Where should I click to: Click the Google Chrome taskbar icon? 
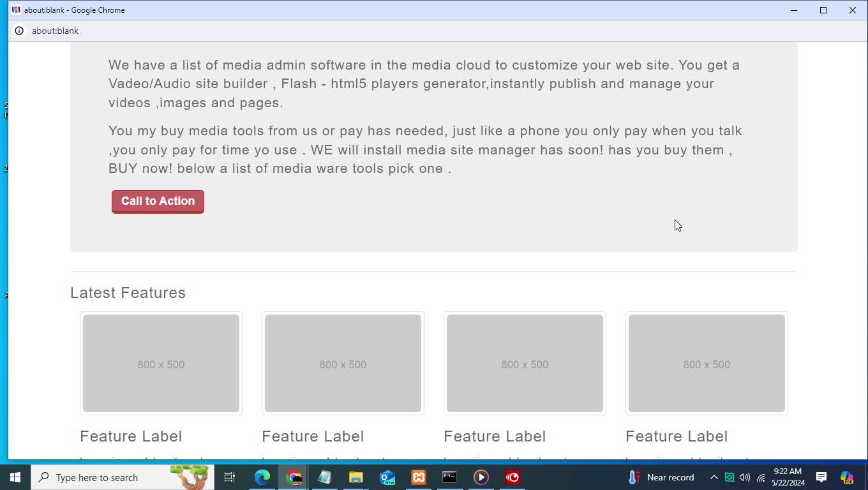coord(294,477)
